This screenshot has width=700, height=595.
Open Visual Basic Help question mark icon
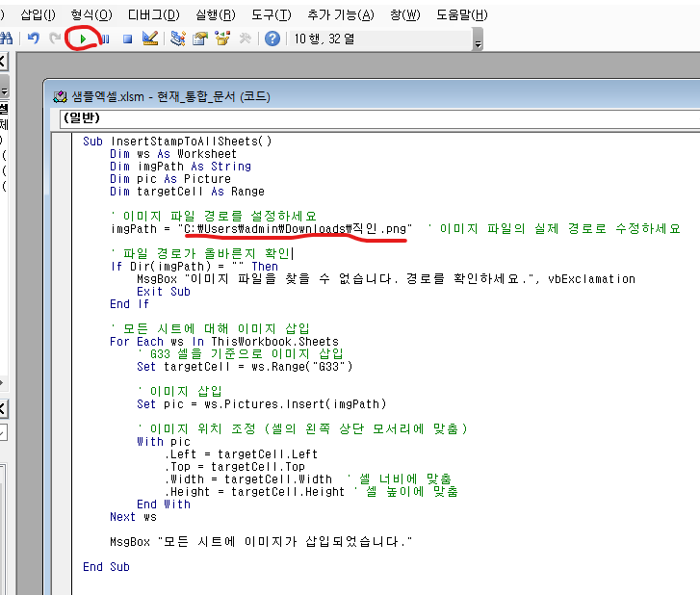pyautogui.click(x=272, y=39)
